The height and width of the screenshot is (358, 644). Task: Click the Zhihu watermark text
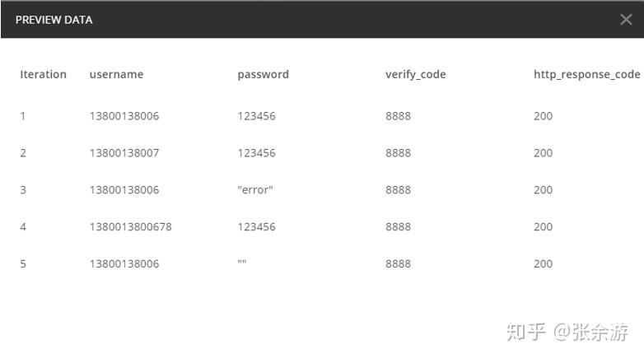coord(567,332)
